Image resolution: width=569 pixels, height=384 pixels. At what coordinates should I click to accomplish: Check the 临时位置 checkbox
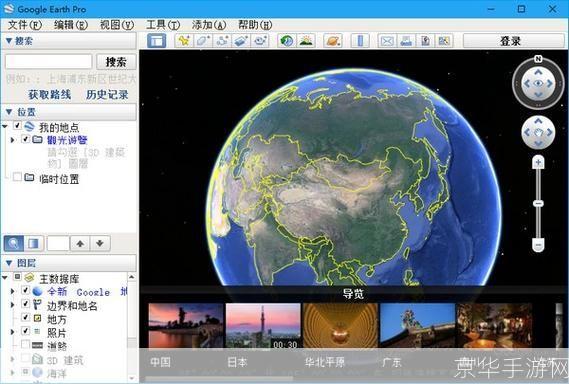point(17,177)
